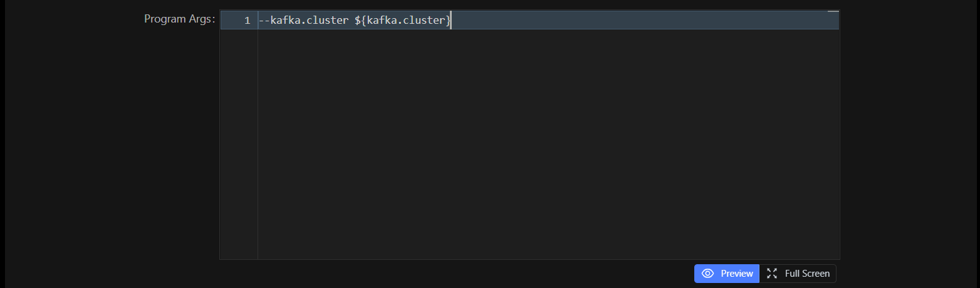Viewport: 980px width, 288px height.
Task: Click the word 'cluster' in --kafka.cluster
Action: [x=327, y=21]
